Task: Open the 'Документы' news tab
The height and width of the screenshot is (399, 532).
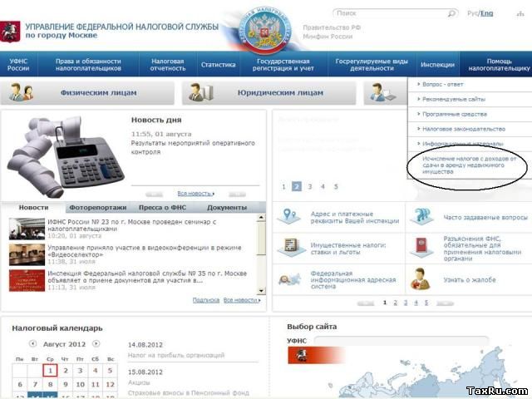Action: (226, 207)
